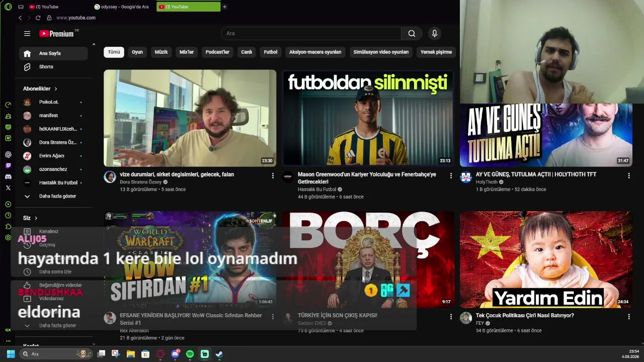The image size is (644, 362).
Task: Click the Opera GX menu logo
Action: (x=8, y=7)
